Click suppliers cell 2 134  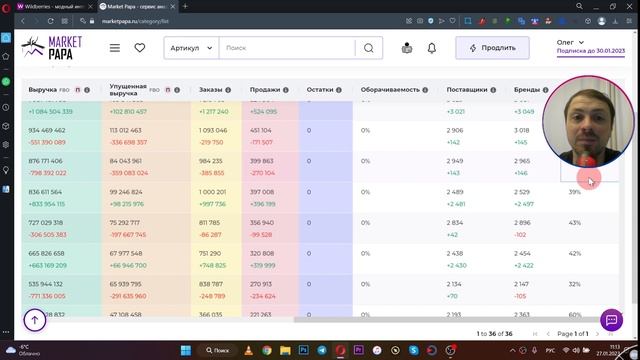click(454, 284)
